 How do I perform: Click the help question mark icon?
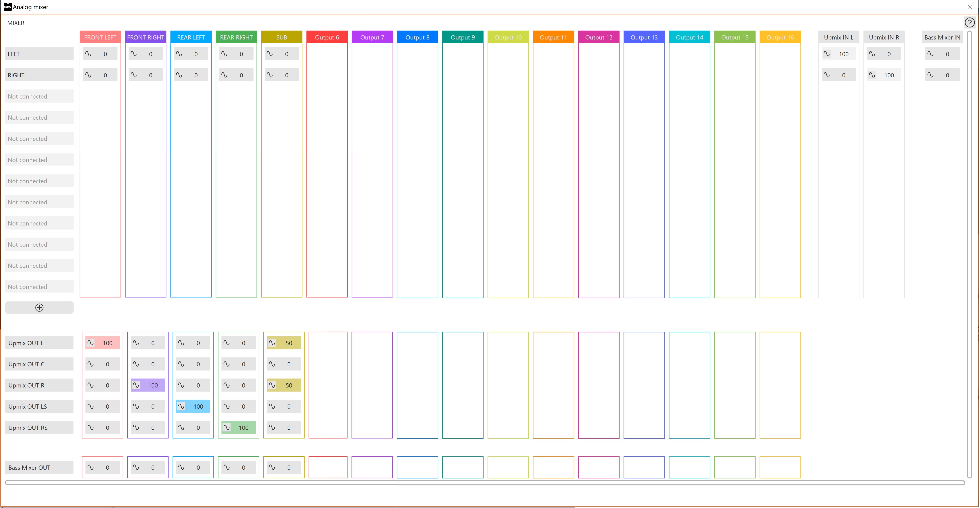coord(969,23)
